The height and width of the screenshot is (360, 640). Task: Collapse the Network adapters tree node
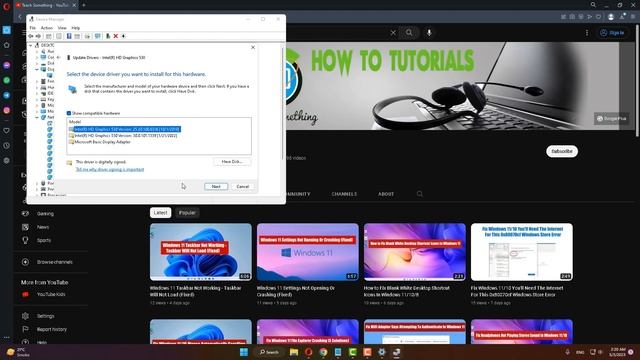point(37,118)
